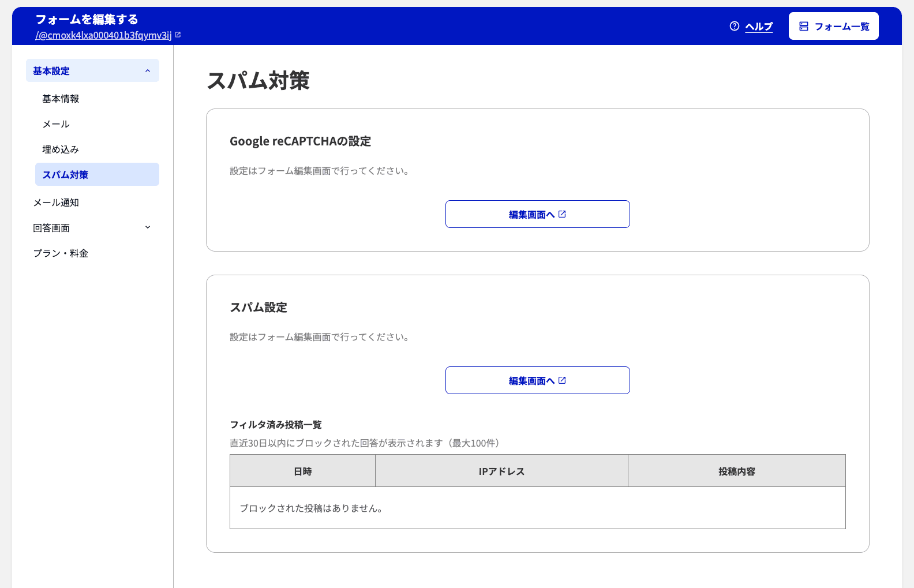Open メール通知 in sidebar
Viewport: 914px width, 588px height.
(56, 203)
